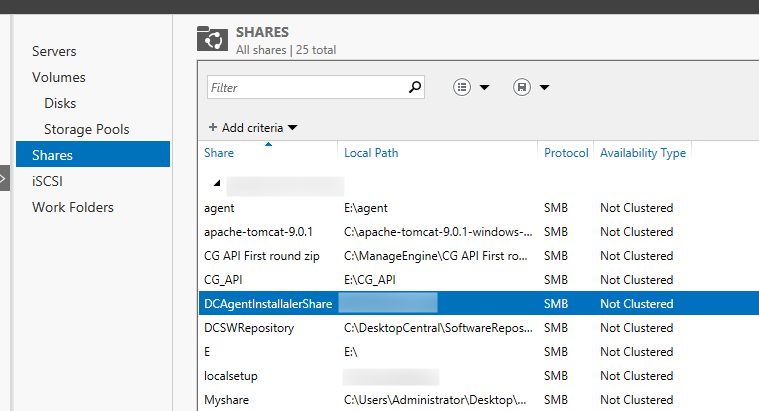Sort by Local Path column header
The height and width of the screenshot is (411, 759).
[x=371, y=153]
